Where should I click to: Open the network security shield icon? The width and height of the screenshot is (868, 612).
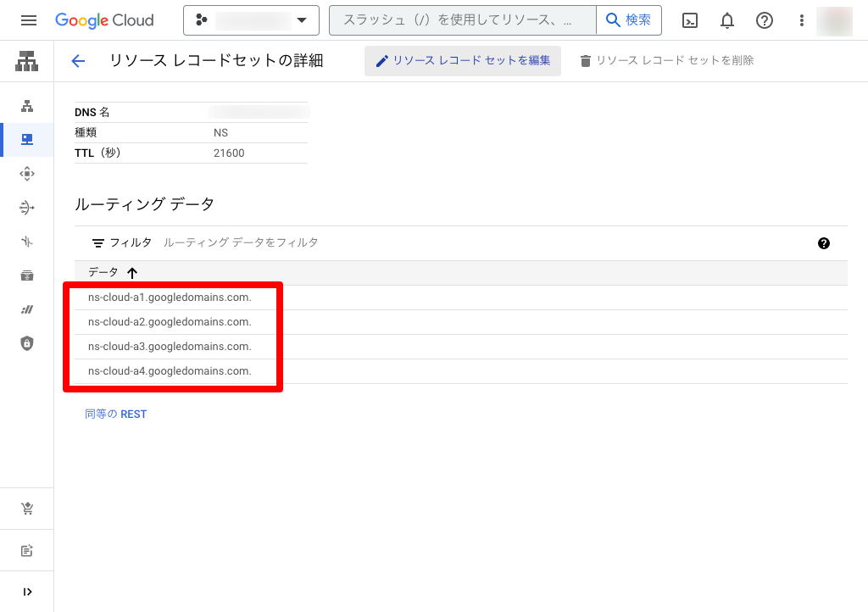[26, 343]
